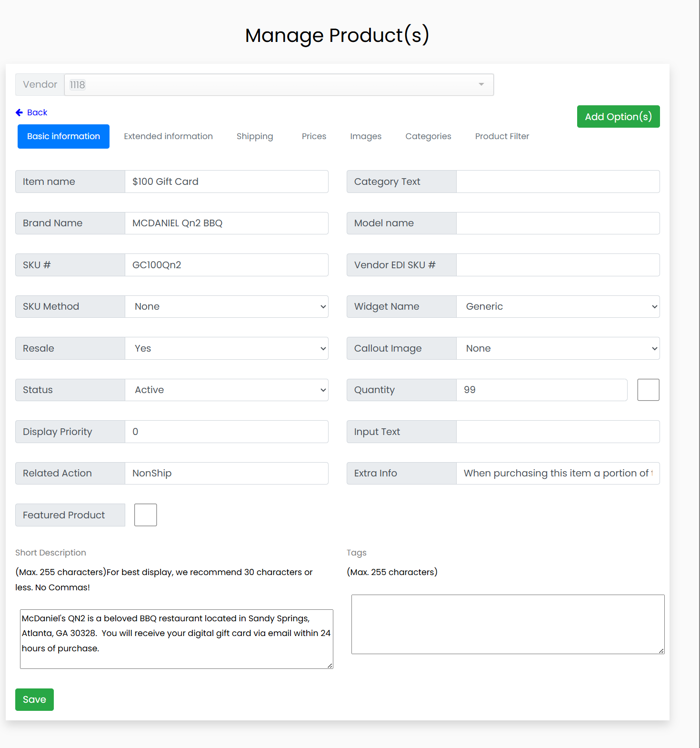Expand the Callout Image dropdown
This screenshot has width=700, height=748.
(x=558, y=348)
